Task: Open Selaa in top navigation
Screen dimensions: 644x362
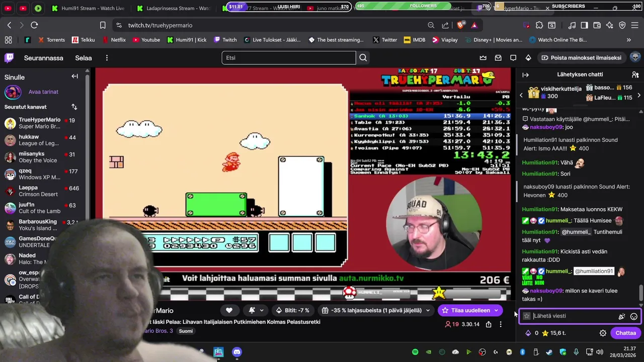Action: click(x=84, y=58)
